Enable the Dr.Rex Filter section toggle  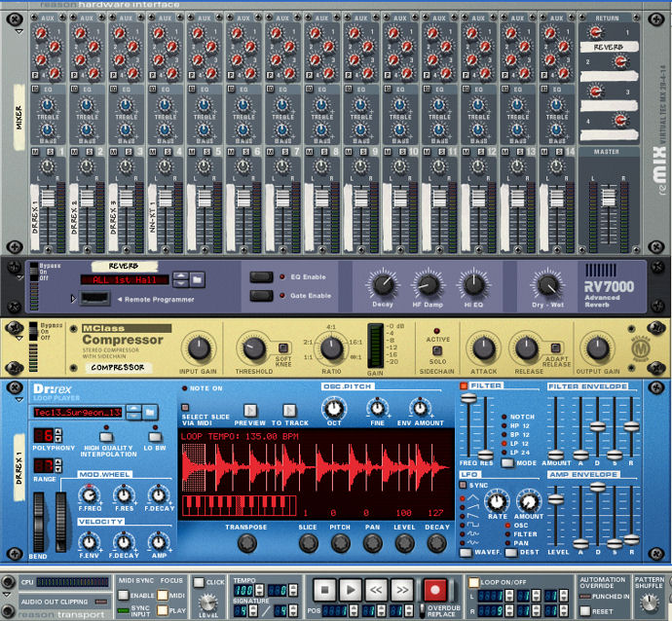464,385
